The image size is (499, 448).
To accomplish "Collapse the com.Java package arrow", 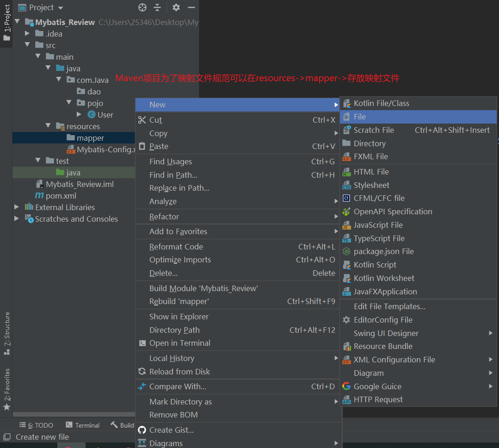I will [x=59, y=79].
